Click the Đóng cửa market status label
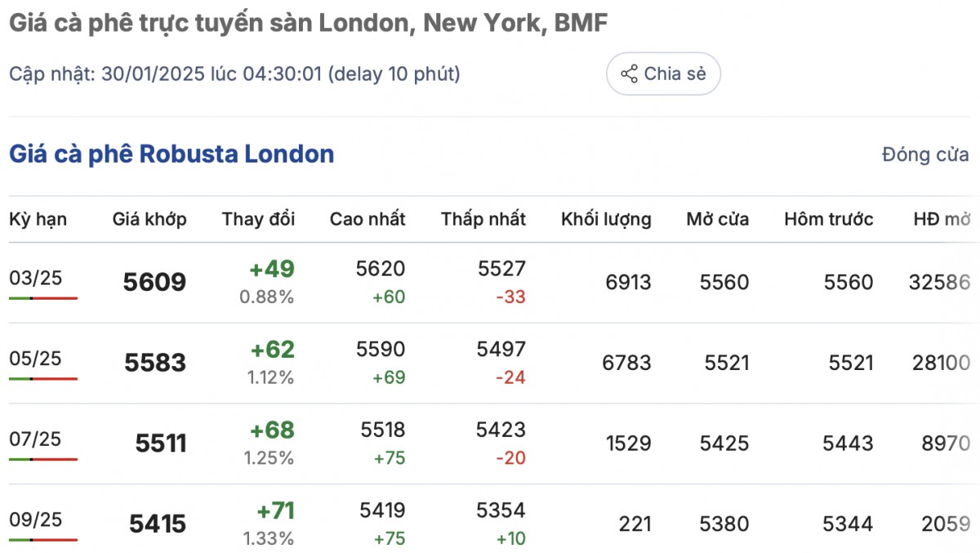Screen dimensions: 980x553 point(924,154)
